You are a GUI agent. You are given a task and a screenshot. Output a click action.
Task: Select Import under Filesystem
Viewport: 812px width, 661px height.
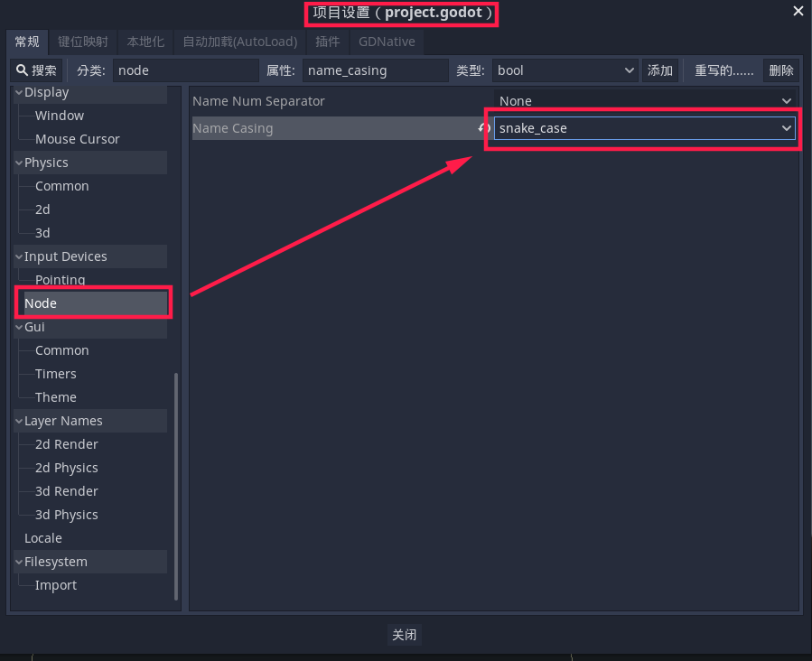pyautogui.click(x=55, y=585)
